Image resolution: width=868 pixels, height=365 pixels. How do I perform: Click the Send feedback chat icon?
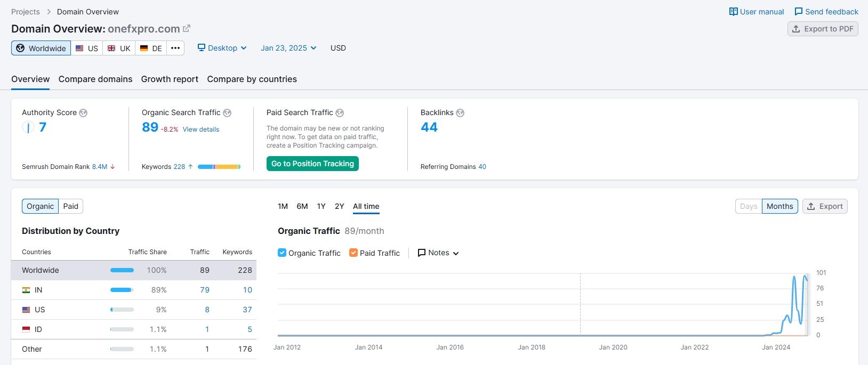(799, 12)
